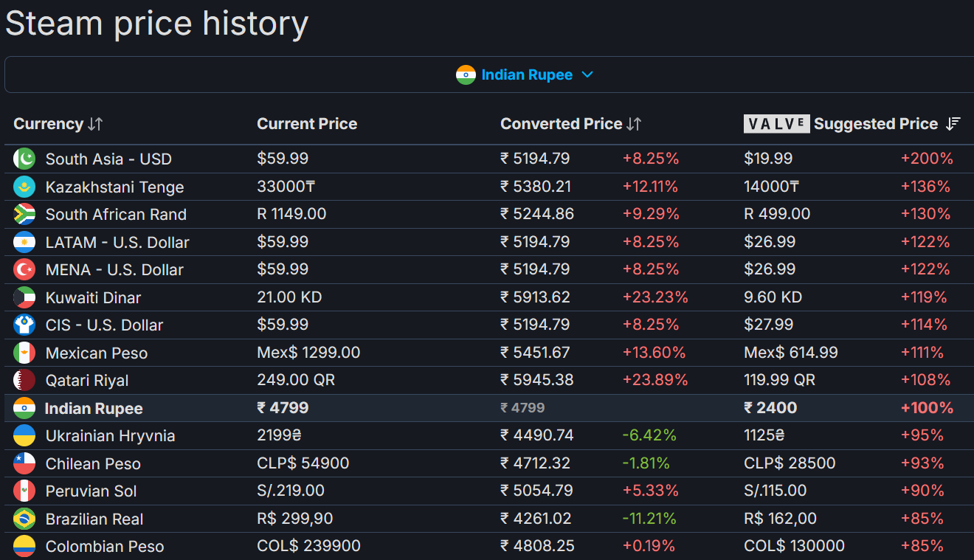
Task: Click sort arrows beside Converted Price
Action: 634,124
